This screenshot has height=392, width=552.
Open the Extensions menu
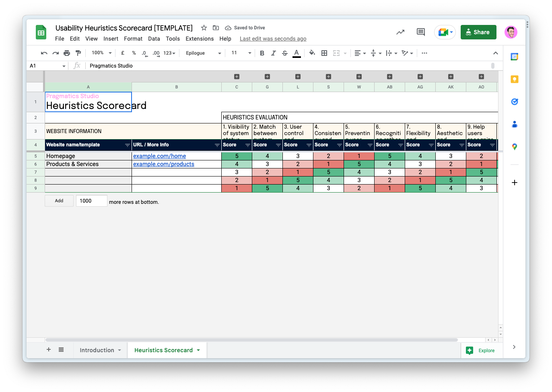(x=200, y=39)
